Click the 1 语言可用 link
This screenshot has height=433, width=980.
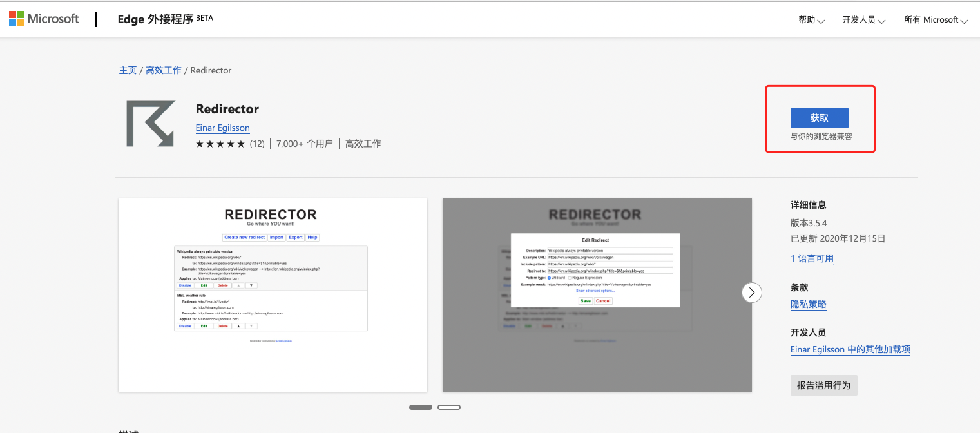pyautogui.click(x=812, y=258)
